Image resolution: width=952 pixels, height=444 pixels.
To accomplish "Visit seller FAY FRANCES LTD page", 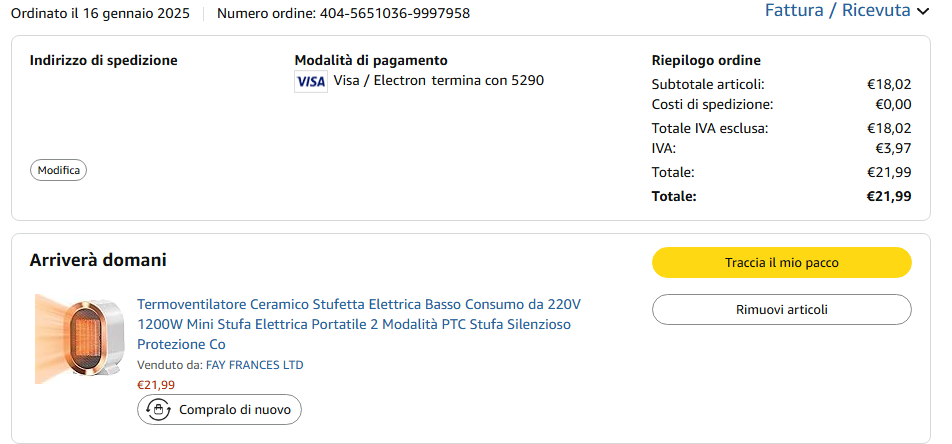I will 254,365.
